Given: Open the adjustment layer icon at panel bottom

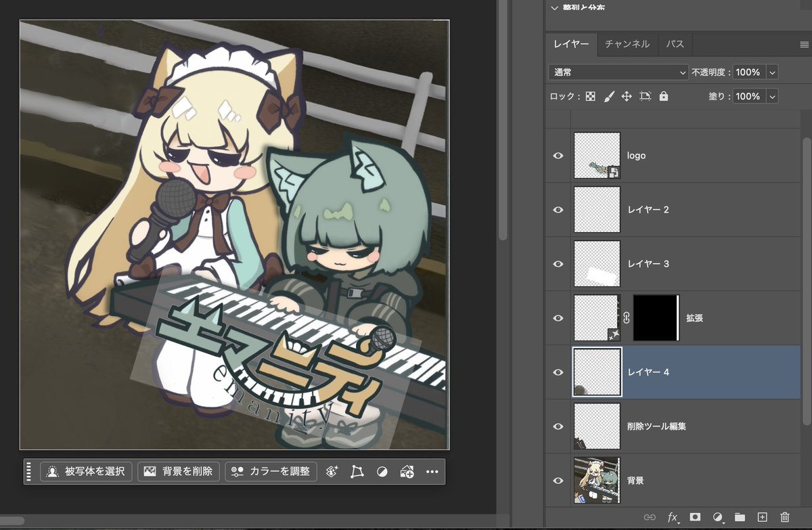Looking at the screenshot, I should tap(719, 517).
